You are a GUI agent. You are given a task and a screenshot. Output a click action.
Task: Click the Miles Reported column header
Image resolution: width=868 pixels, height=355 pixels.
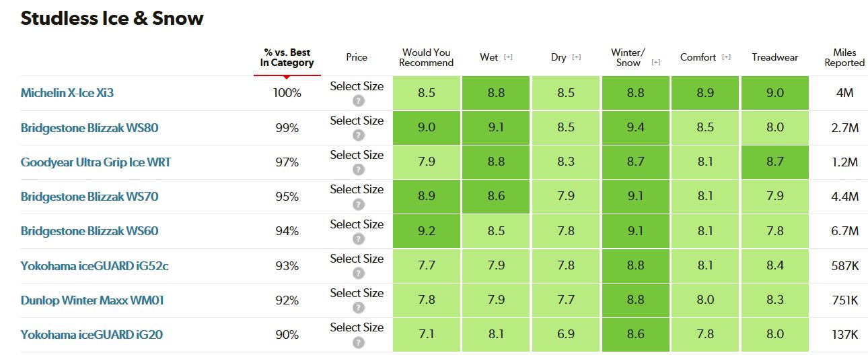pos(844,57)
